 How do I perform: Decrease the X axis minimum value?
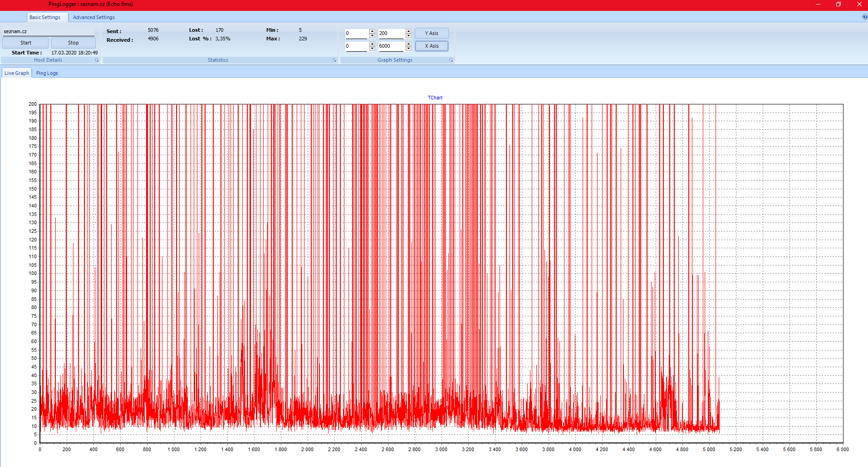click(x=372, y=49)
